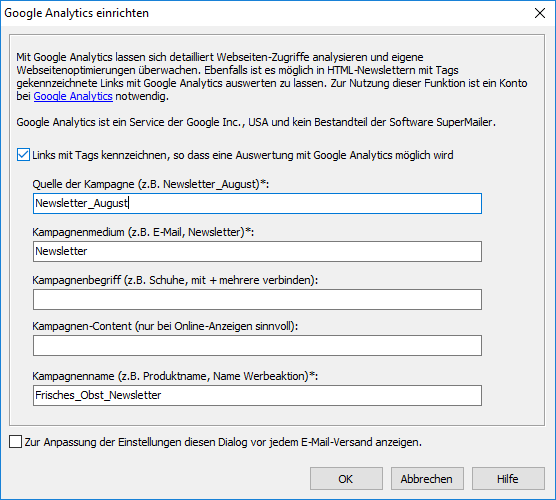Click the empty Kampagnenbegriff input field
This screenshot has width=556, height=500.
pos(257,299)
